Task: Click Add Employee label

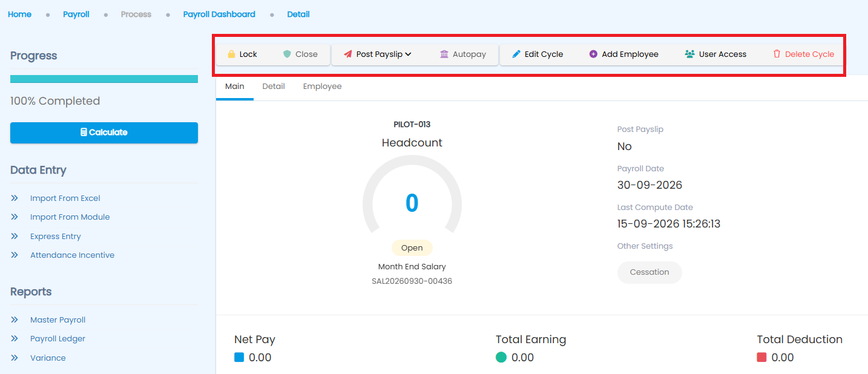Action: click(630, 54)
